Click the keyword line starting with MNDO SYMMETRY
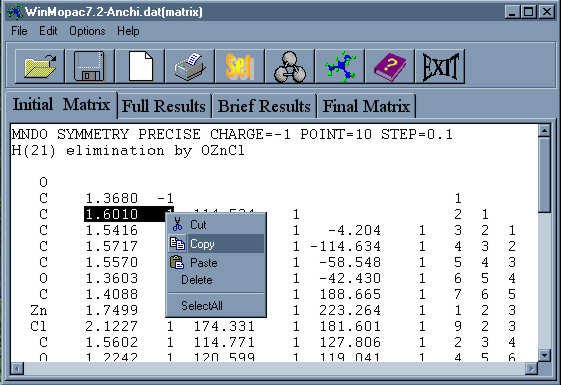 tap(232, 135)
